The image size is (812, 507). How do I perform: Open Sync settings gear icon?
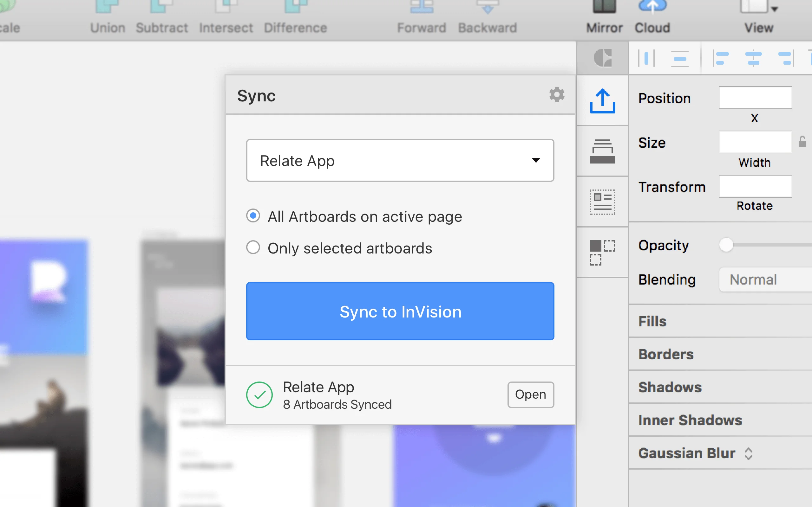[x=557, y=95]
